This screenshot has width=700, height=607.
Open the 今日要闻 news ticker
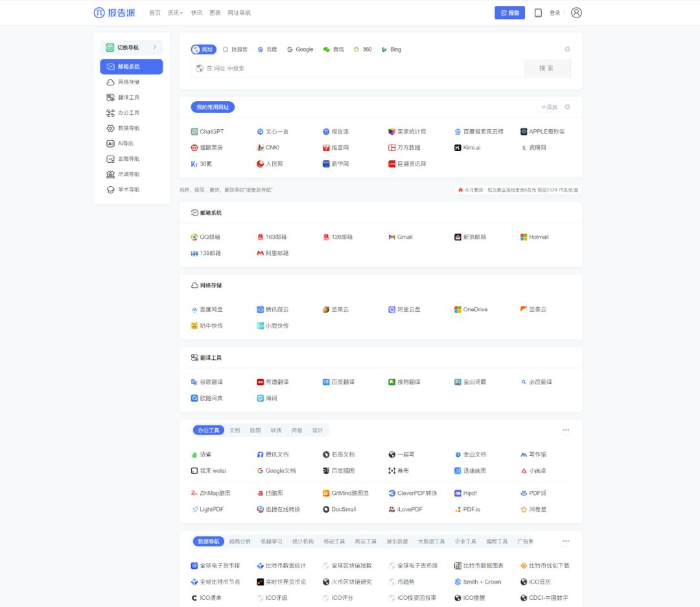tap(518, 190)
